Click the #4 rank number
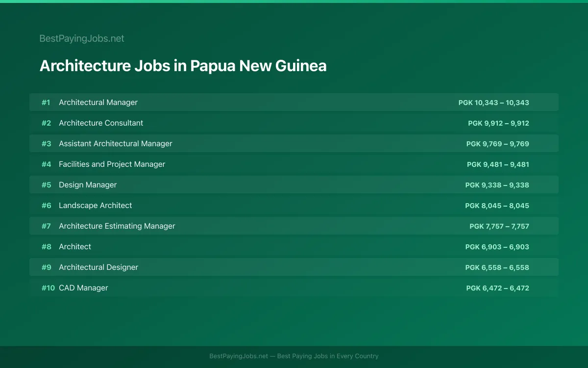 pyautogui.click(x=46, y=164)
